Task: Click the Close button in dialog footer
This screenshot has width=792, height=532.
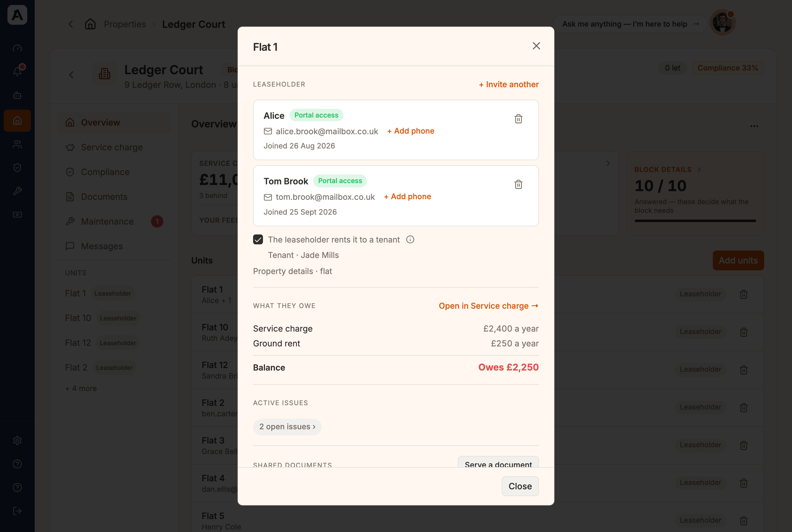Action: [x=520, y=486]
